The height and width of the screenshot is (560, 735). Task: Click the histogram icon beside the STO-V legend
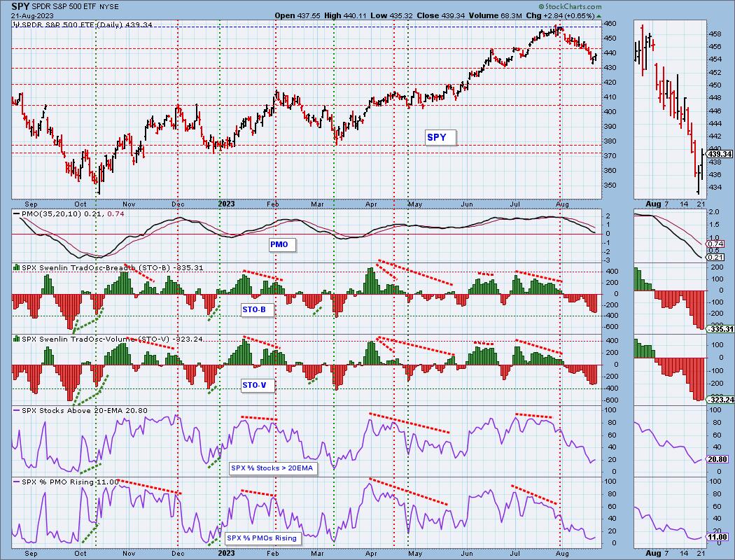[x=16, y=339]
